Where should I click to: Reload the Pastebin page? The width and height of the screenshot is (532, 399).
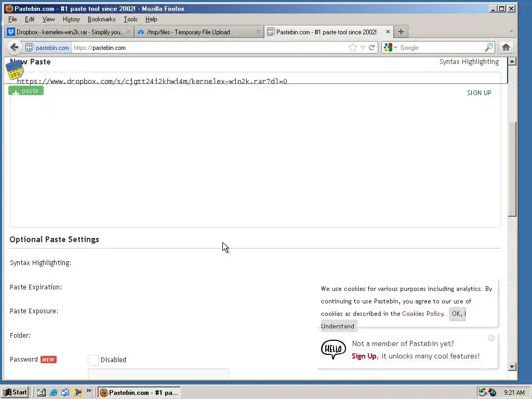pyautogui.click(x=372, y=47)
